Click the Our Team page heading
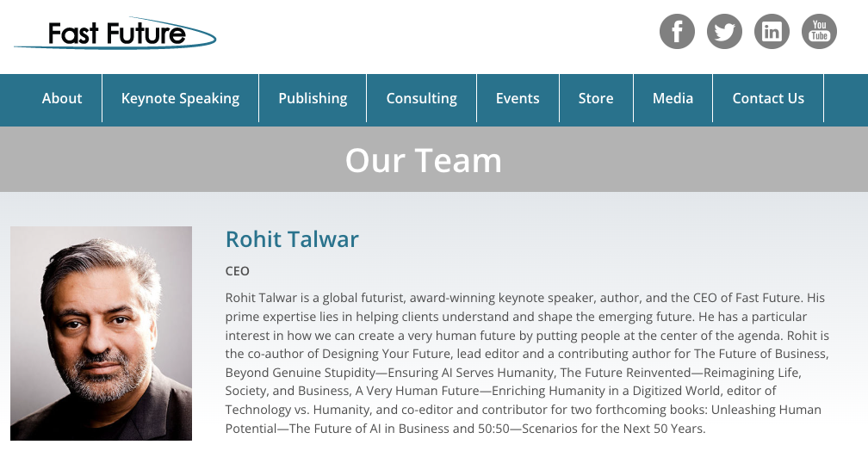The height and width of the screenshot is (457, 868). (423, 160)
